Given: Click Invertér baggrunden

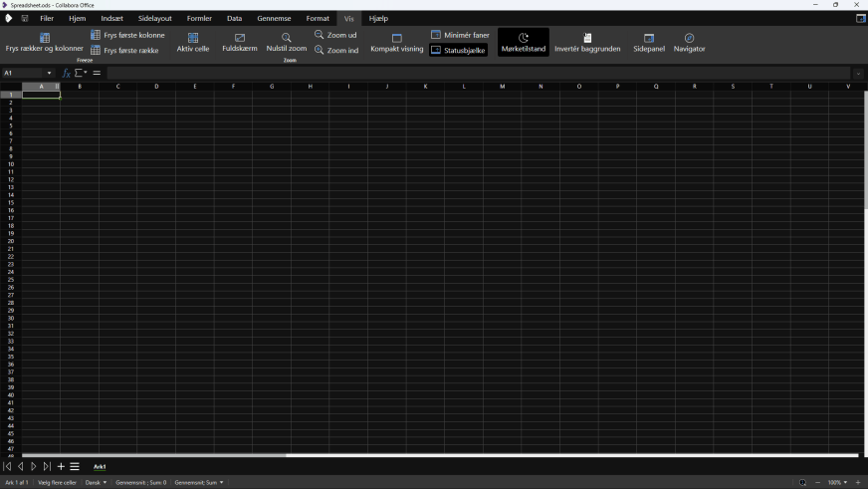Looking at the screenshot, I should click(587, 43).
